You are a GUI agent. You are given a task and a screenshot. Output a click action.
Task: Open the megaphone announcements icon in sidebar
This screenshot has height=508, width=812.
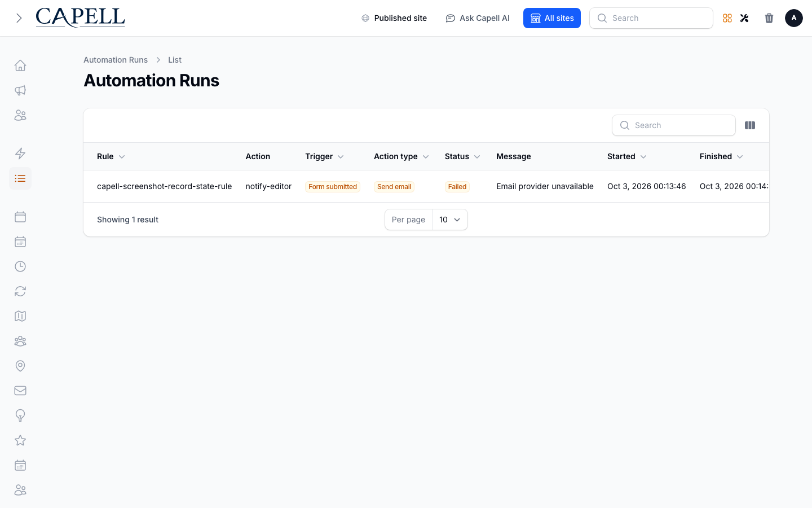coord(20,90)
